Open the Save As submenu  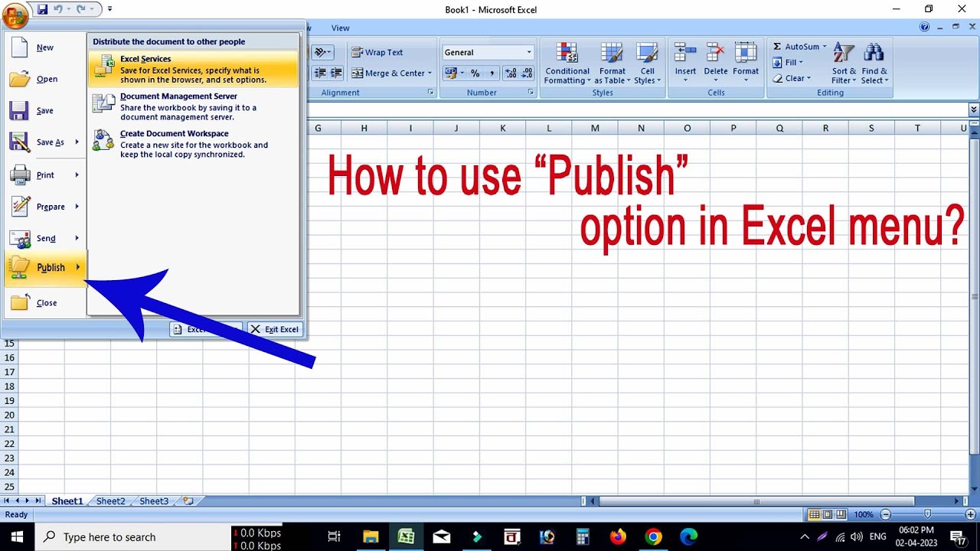(x=44, y=142)
